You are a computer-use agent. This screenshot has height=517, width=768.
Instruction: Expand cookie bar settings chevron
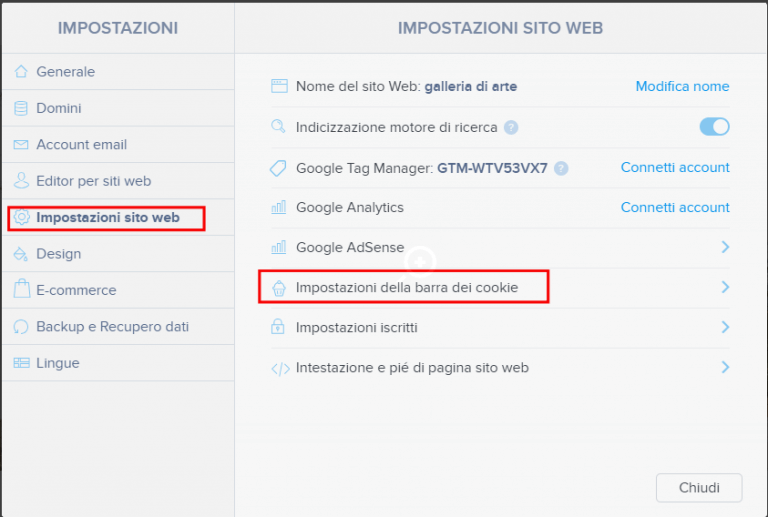click(x=725, y=287)
